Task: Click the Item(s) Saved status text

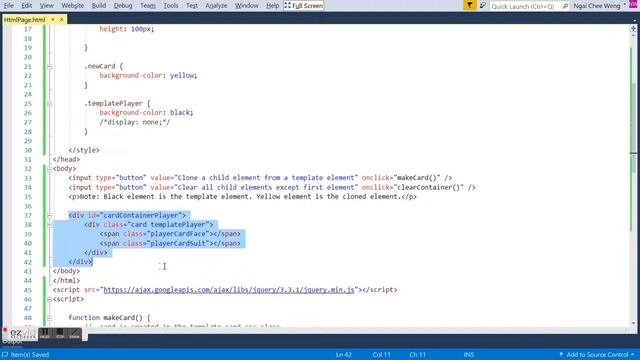Action: pyautogui.click(x=30, y=355)
